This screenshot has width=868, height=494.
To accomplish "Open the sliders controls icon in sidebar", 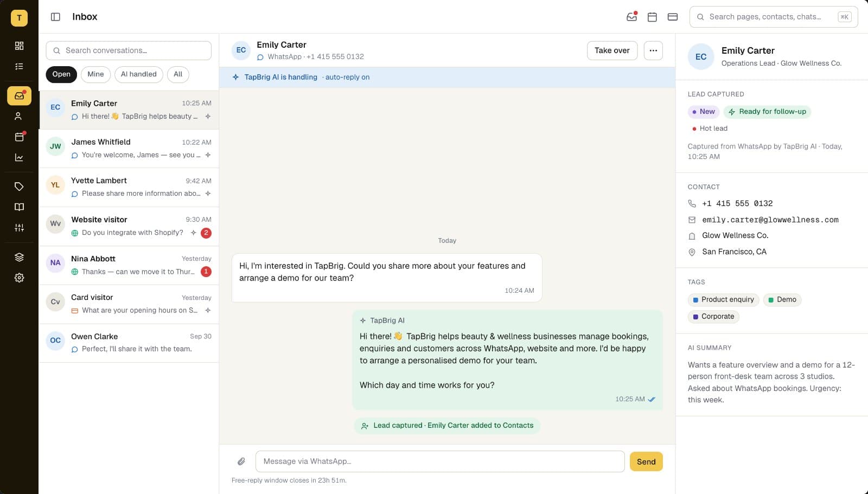I will 19,228.
